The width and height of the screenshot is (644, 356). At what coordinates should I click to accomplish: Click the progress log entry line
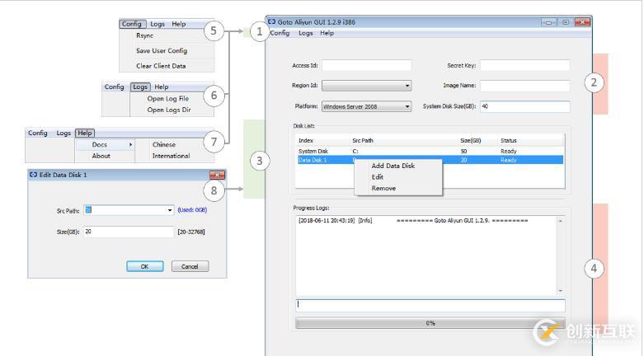coord(413,221)
